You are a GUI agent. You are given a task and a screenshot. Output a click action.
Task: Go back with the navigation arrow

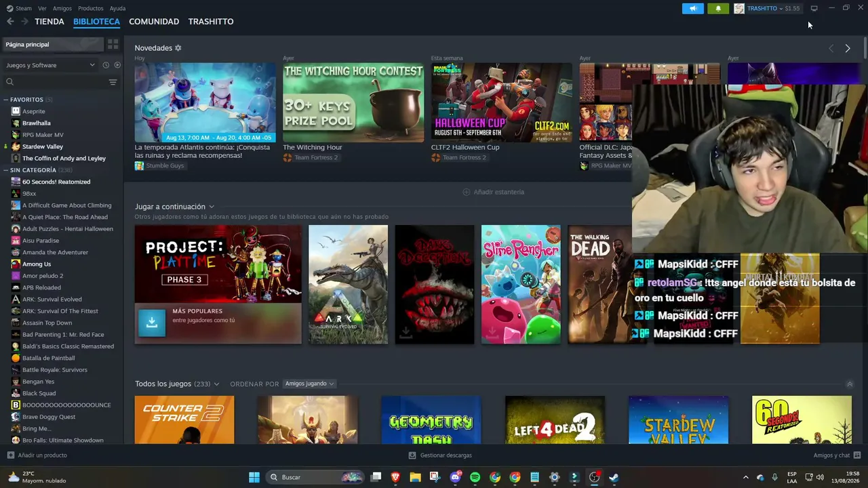coord(10,22)
